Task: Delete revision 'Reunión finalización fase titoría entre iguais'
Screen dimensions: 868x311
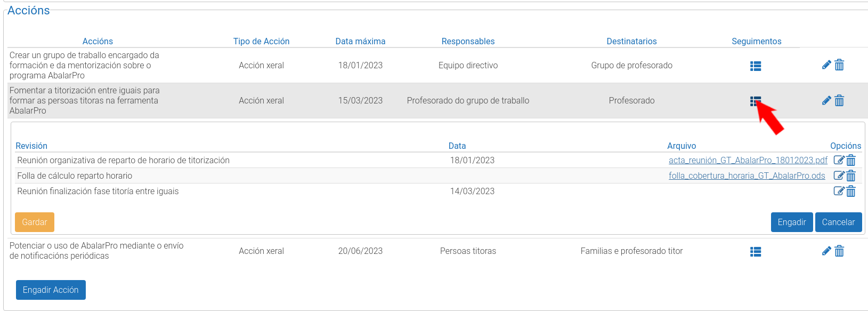Action: click(x=851, y=191)
